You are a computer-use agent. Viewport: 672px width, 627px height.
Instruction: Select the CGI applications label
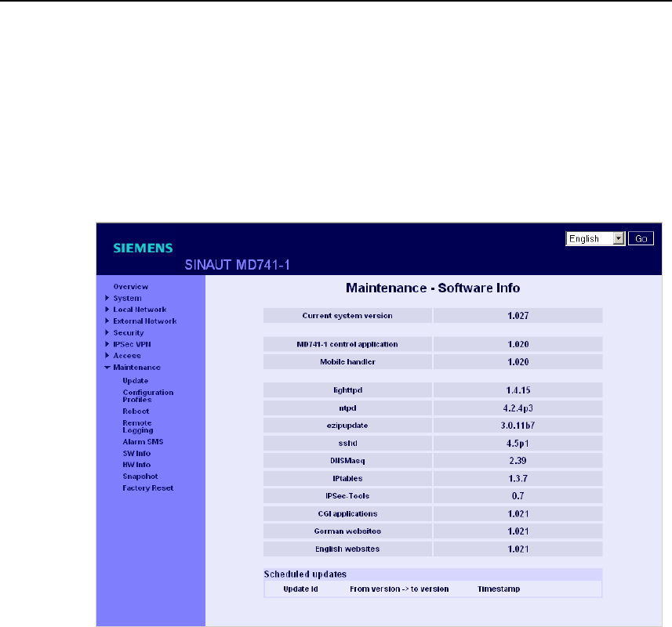pyautogui.click(x=347, y=513)
